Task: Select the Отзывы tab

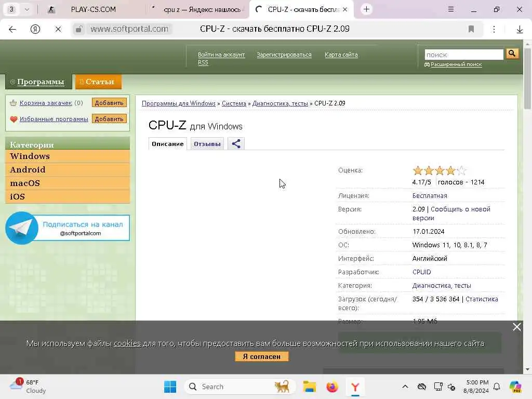Action: point(207,144)
